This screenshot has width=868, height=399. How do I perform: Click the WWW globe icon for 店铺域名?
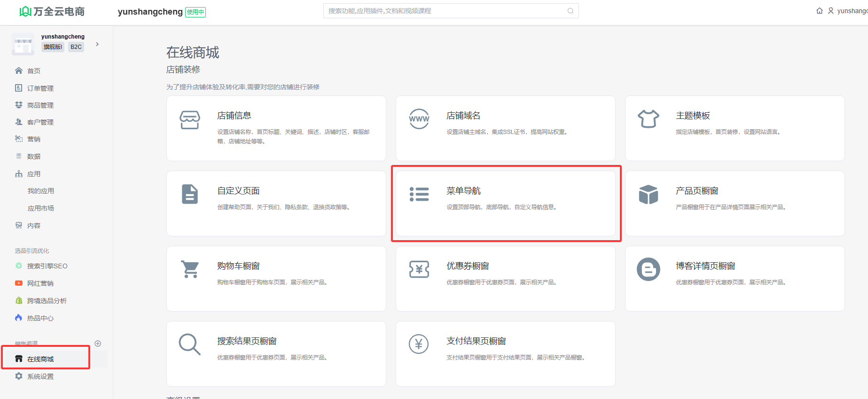click(x=419, y=119)
